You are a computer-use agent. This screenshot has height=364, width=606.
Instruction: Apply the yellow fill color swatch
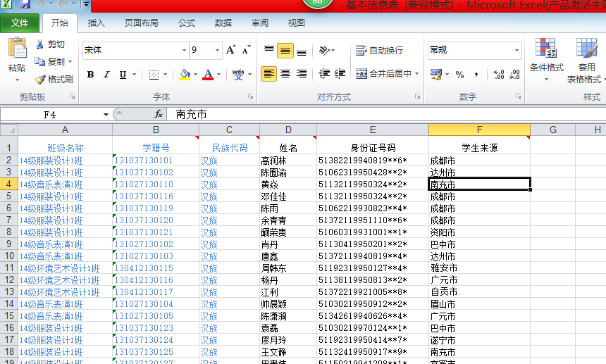184,75
